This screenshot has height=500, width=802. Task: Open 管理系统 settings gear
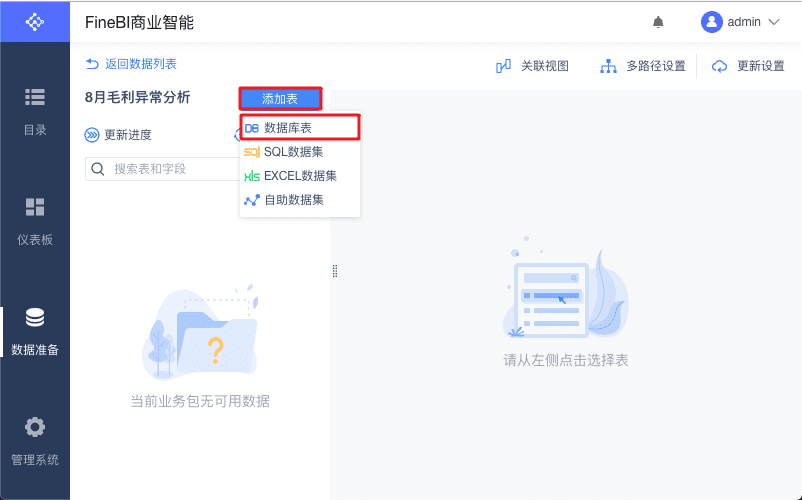[x=35, y=441]
